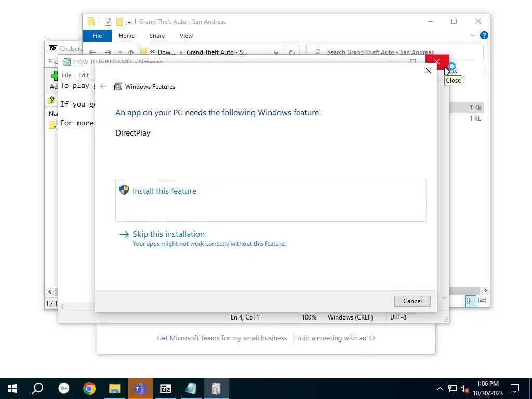Switch Explorer to large icons view

[482, 301]
